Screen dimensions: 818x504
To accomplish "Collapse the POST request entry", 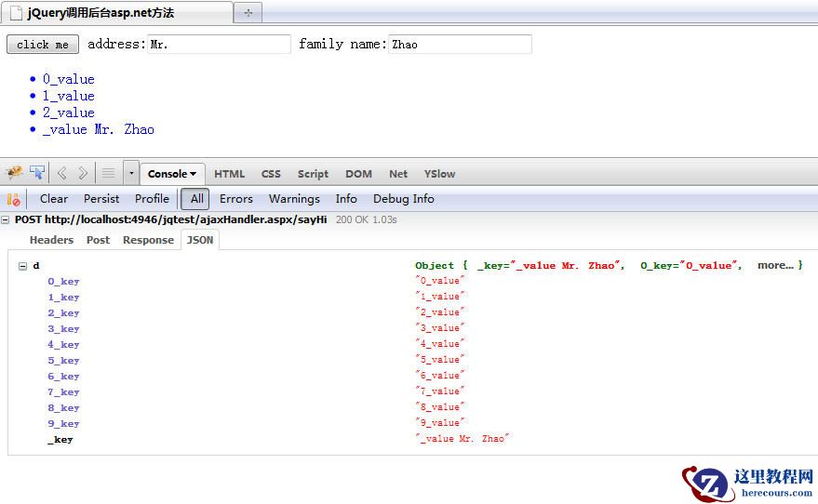I will [x=6, y=220].
